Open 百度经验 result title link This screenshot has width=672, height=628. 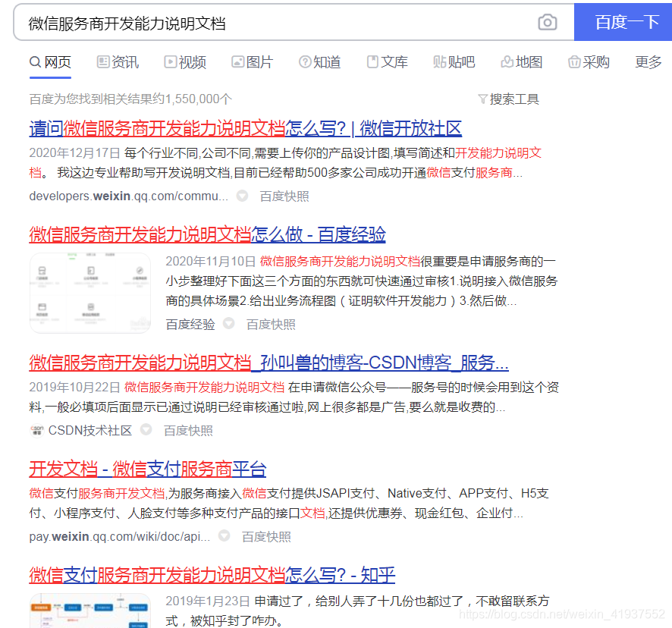[x=207, y=234]
